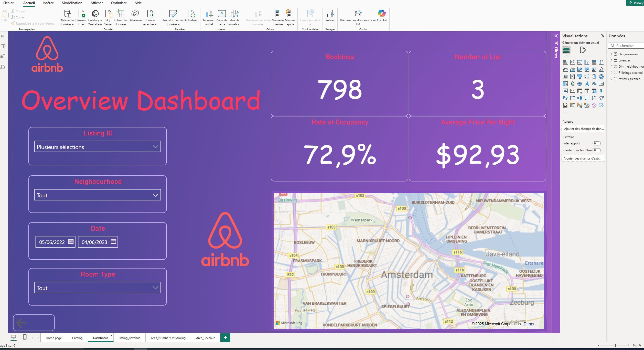Select the treemap visual icon
Screen dimensions: 644x350
pyautogui.click(x=565, y=84)
